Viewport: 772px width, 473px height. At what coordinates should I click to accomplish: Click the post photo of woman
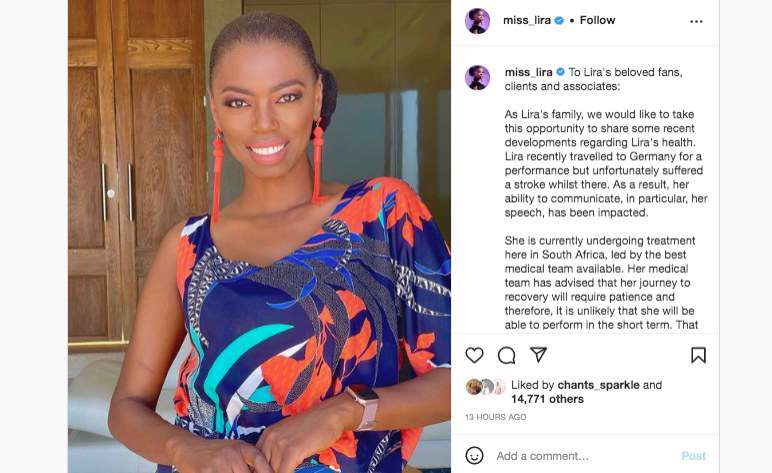259,236
